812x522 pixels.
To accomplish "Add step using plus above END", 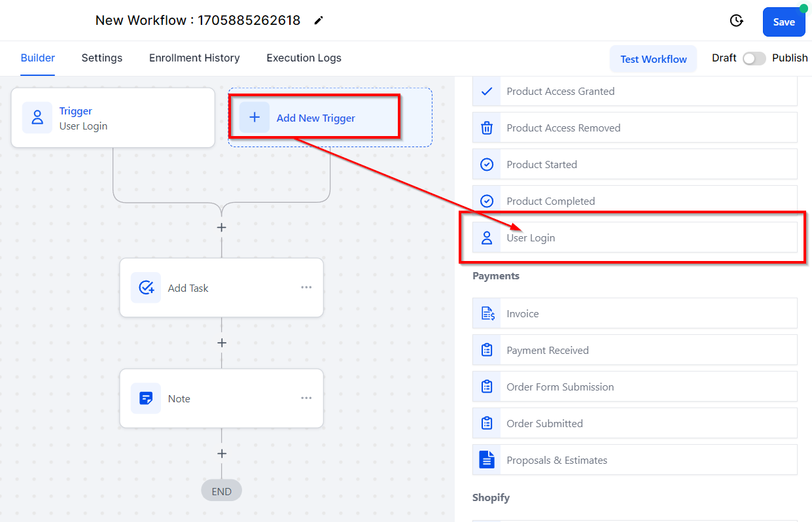I will point(222,453).
